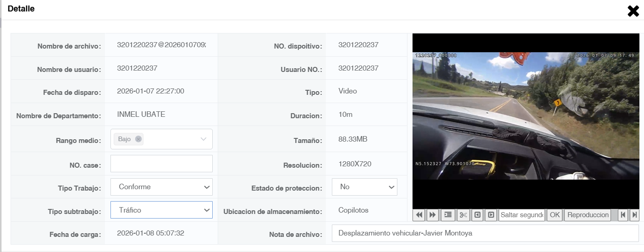Image resolution: width=644 pixels, height=252 pixels.
Task: Click the NO. case input field
Action: [x=161, y=164]
